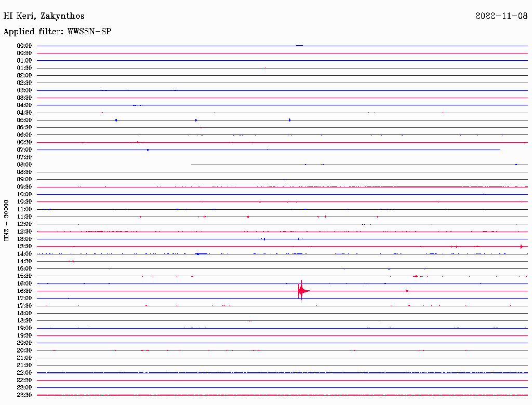Click the 21:30 time label
Viewport: 532px width, 405px height.
(x=24, y=366)
